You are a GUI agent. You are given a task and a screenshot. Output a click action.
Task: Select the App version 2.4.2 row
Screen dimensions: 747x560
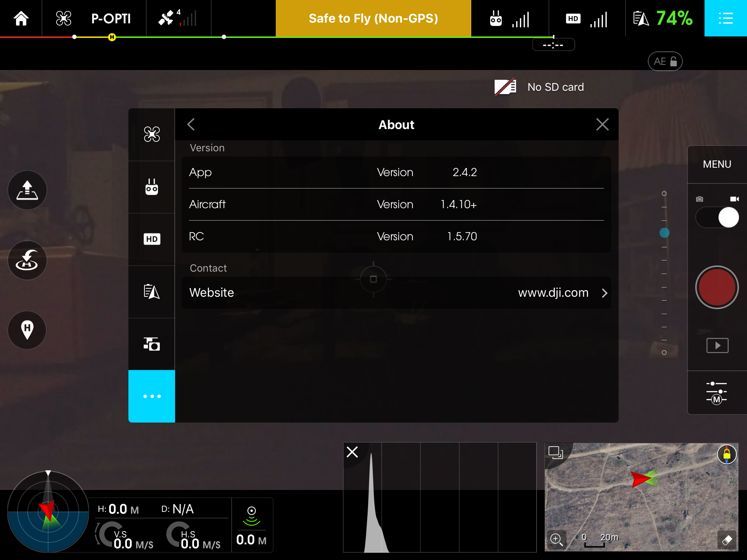tap(396, 172)
